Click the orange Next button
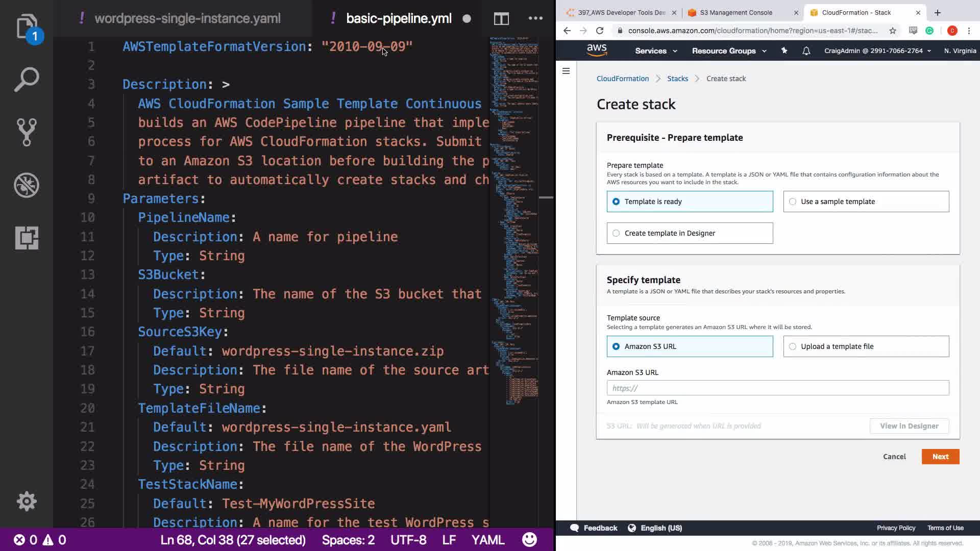Image resolution: width=980 pixels, height=551 pixels. tap(940, 457)
